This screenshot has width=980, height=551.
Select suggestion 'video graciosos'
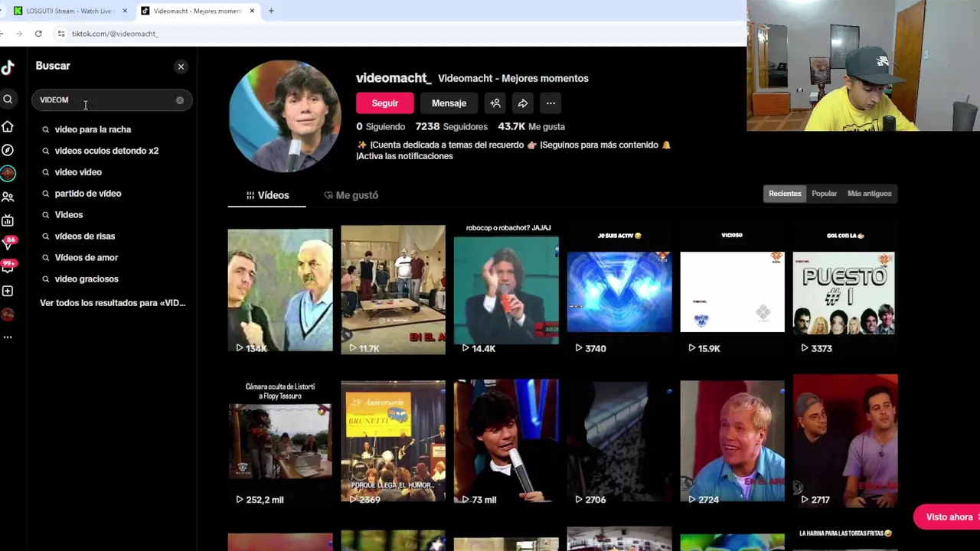click(87, 279)
